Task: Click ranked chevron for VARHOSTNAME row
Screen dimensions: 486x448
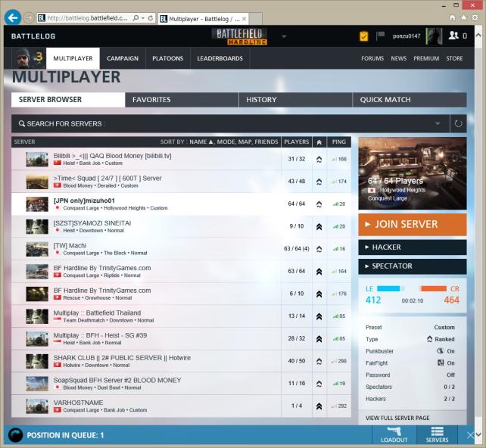Action: click(x=319, y=406)
